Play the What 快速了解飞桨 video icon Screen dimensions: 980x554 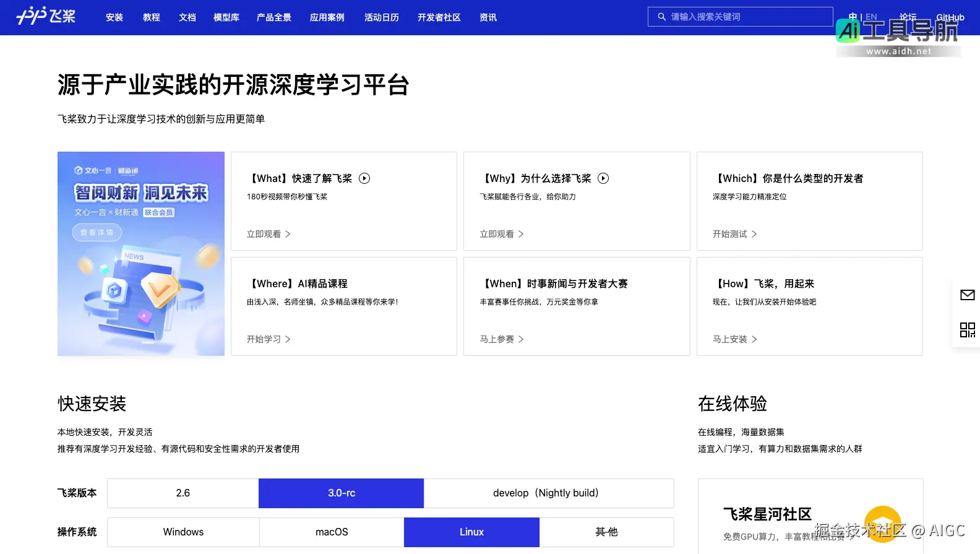coord(364,178)
